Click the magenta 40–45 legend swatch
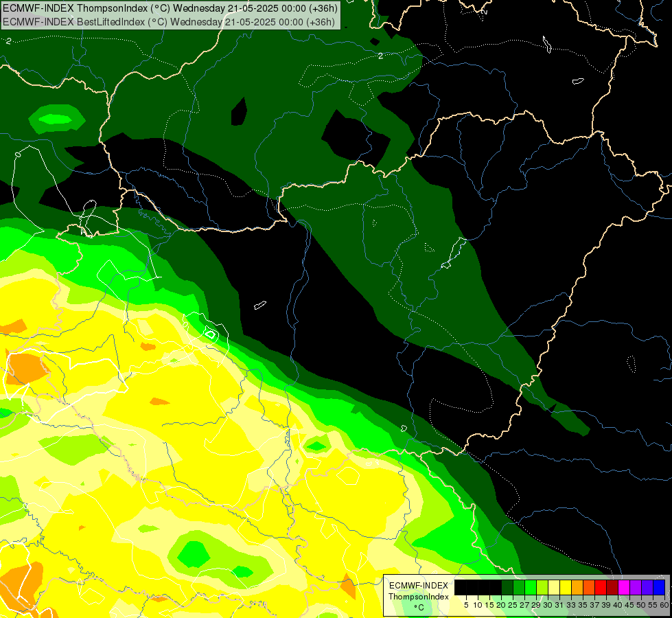The width and height of the screenshot is (672, 618). [x=624, y=588]
